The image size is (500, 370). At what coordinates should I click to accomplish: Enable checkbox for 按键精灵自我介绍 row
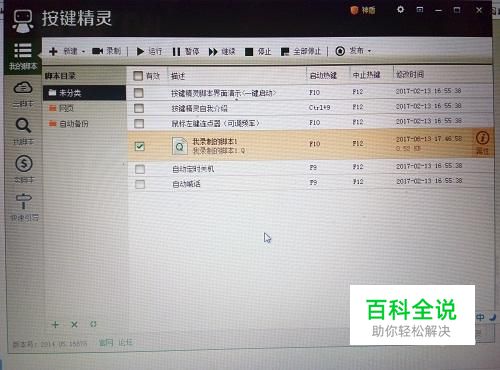point(139,108)
